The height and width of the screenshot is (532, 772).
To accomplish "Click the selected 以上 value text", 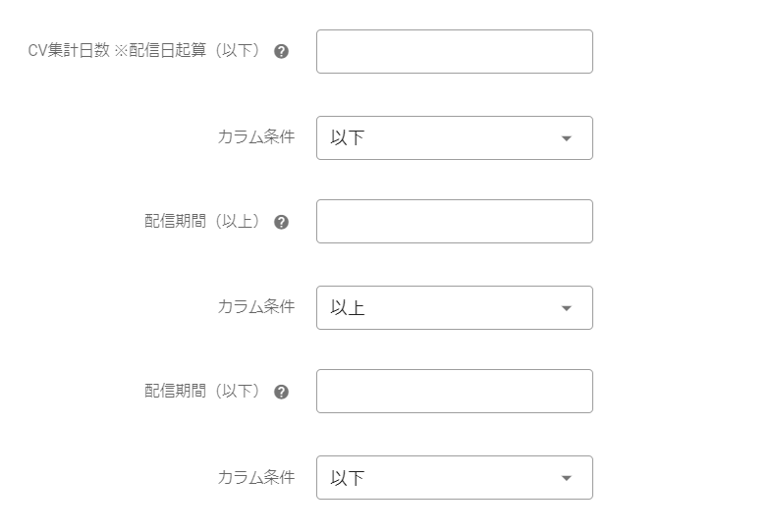I will pyautogui.click(x=348, y=308).
